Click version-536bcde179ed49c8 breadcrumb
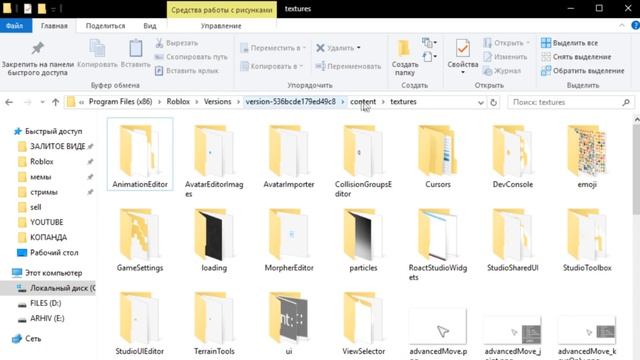The height and width of the screenshot is (360, 640). (291, 102)
